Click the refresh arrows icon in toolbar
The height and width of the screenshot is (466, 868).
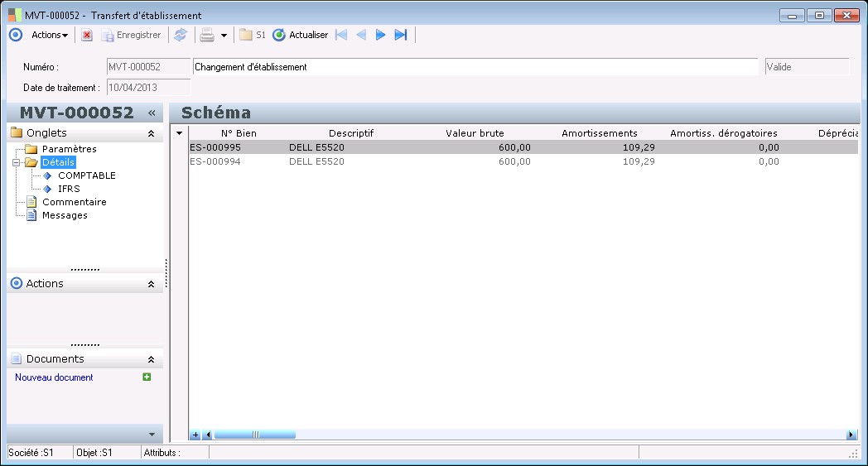tap(181, 35)
